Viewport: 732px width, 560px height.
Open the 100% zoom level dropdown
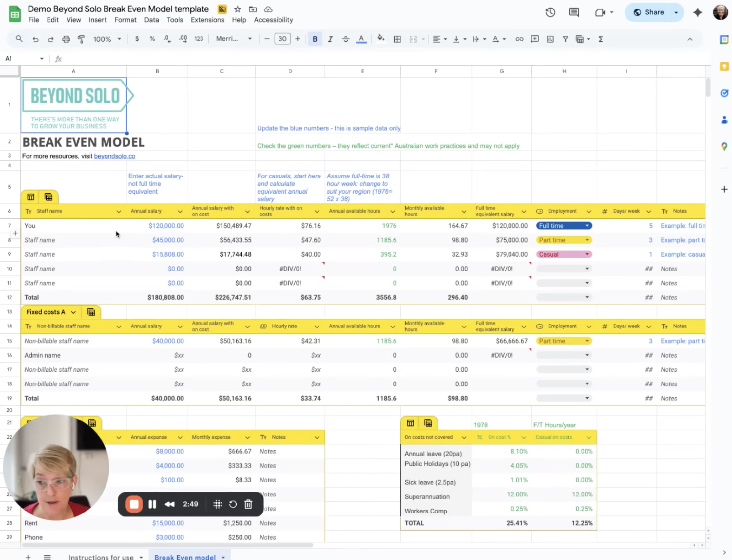pos(107,39)
